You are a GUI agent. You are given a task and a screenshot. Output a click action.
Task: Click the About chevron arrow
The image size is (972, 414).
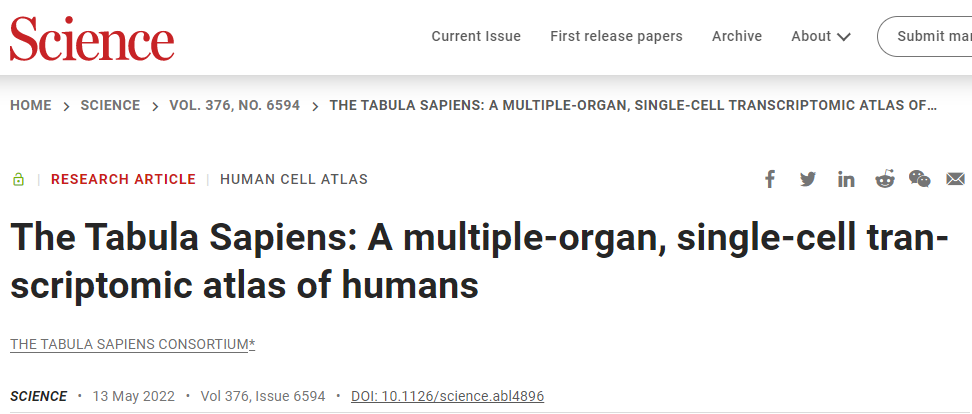coord(844,37)
